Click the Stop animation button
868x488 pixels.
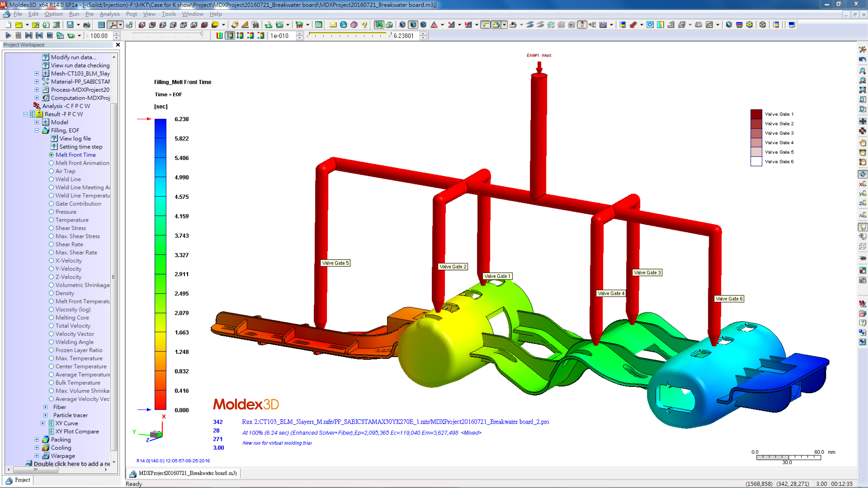click(49, 35)
